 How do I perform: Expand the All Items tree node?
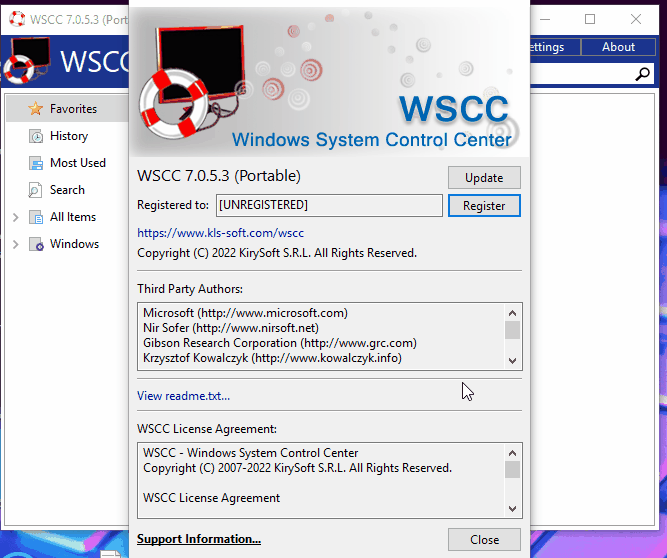coord(16,217)
